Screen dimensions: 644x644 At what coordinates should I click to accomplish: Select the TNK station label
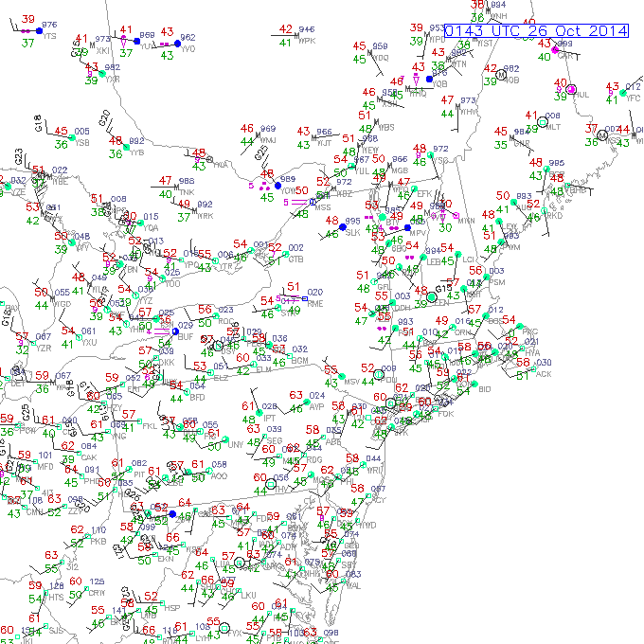tap(187, 192)
